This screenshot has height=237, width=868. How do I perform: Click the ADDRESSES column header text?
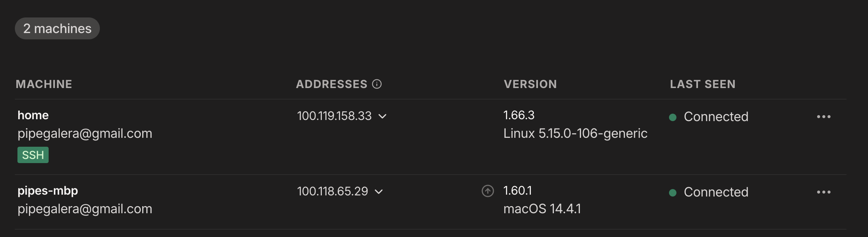(332, 84)
